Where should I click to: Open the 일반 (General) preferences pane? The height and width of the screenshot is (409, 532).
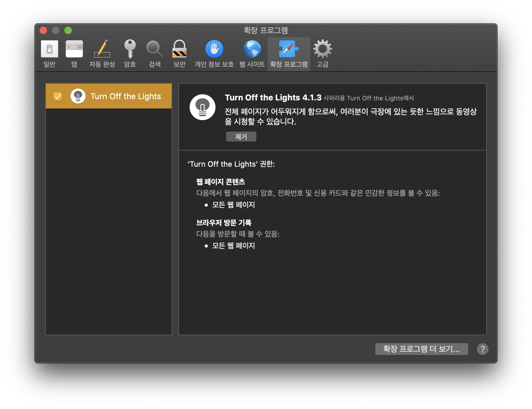click(50, 54)
